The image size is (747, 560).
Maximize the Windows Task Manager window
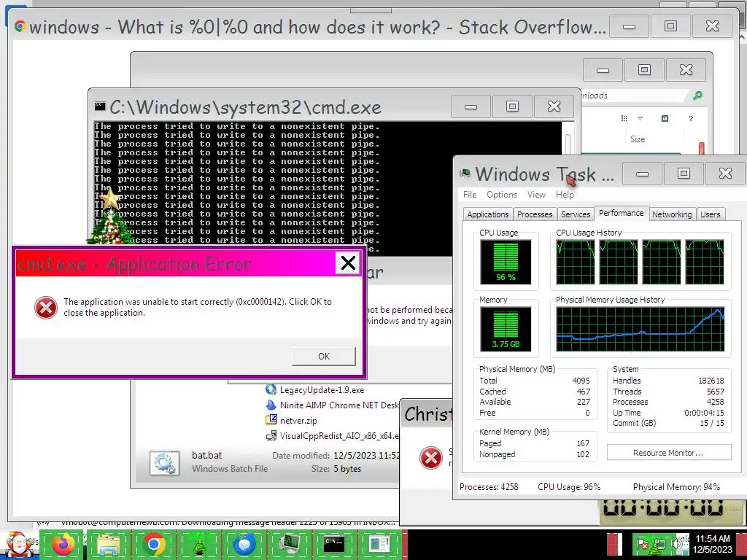tap(684, 174)
